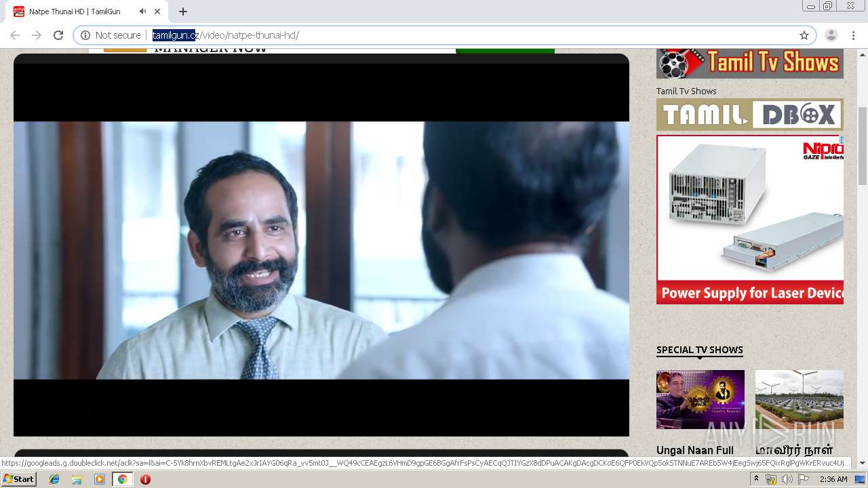Switch to Chrome taskbar button
This screenshot has width=868, height=488.
(122, 479)
